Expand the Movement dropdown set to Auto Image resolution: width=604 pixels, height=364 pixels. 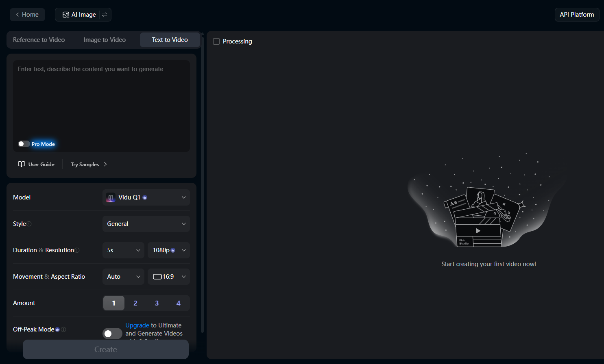tap(123, 277)
